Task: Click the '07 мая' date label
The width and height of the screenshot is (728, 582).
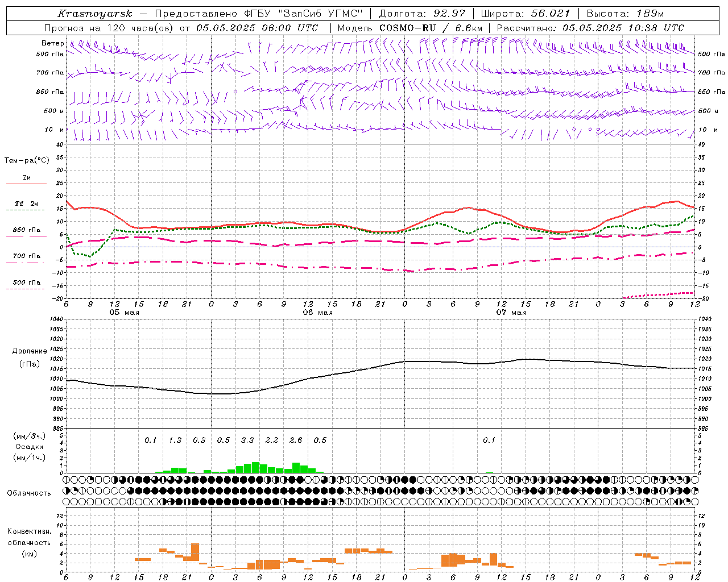Action: click(511, 313)
